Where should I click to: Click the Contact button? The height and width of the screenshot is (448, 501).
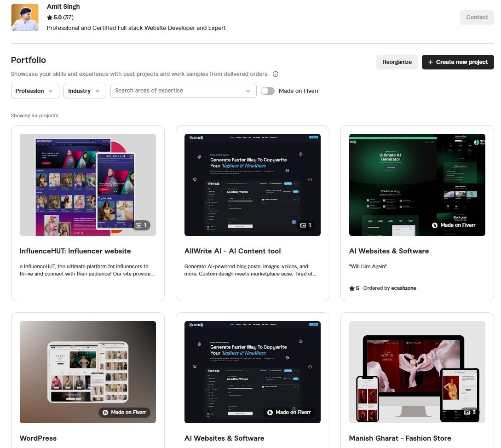(477, 17)
